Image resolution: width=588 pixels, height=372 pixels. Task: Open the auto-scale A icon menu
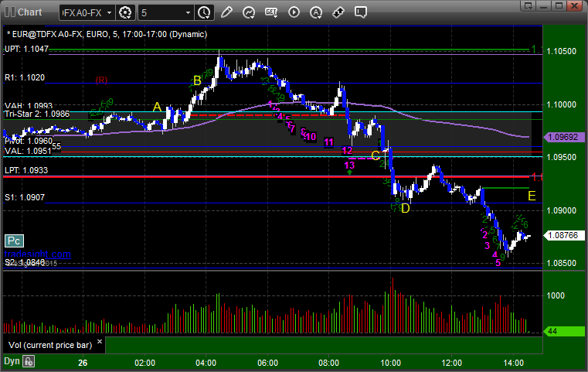coord(316,12)
